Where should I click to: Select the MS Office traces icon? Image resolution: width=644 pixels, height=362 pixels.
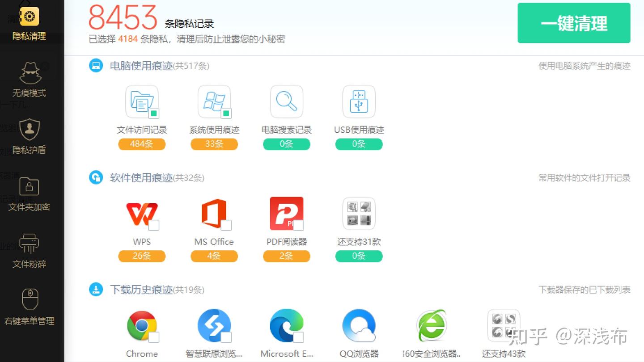214,213
